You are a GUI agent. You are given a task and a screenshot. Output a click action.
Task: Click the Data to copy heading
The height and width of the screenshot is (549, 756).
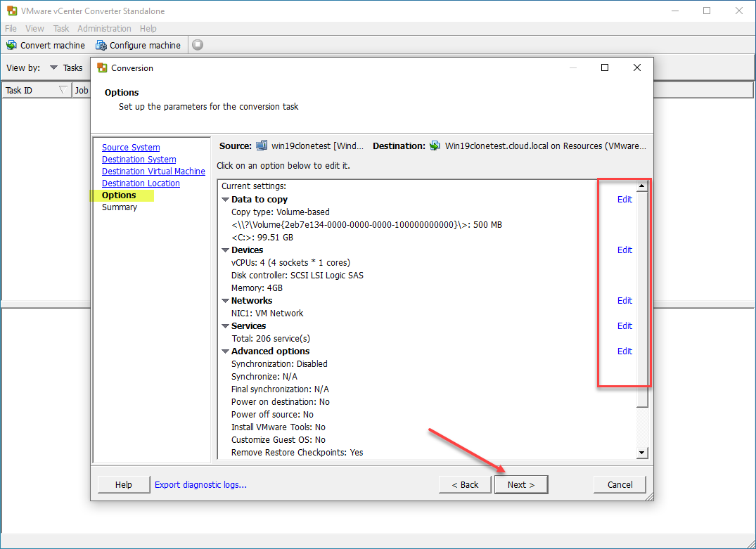[260, 200]
